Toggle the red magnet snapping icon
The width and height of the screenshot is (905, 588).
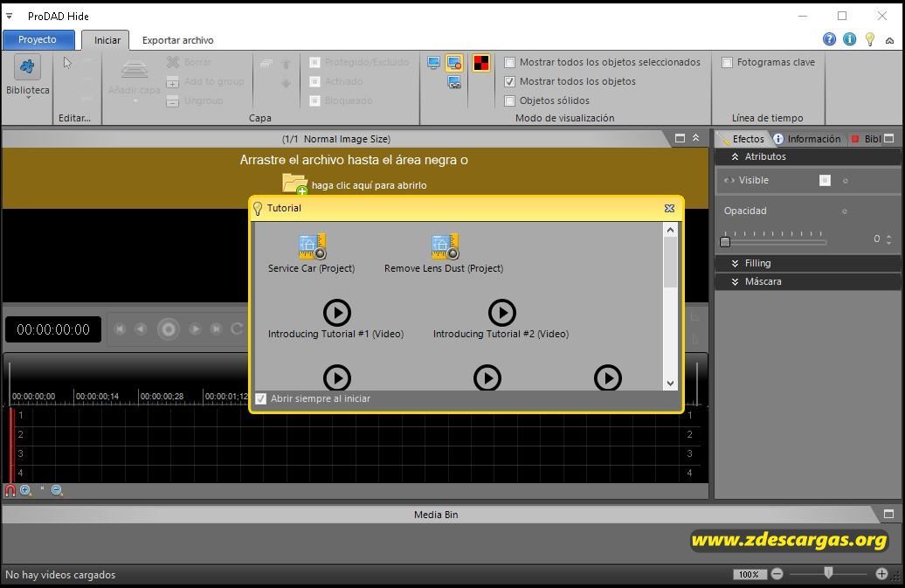point(10,490)
